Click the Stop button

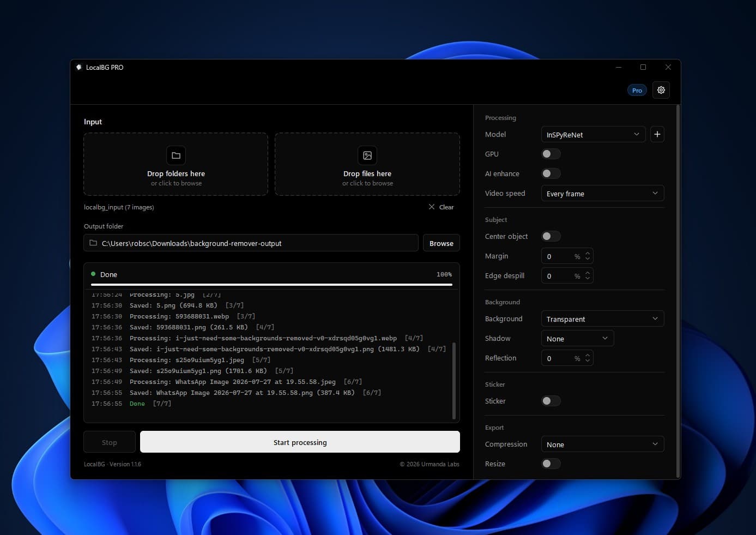110,442
